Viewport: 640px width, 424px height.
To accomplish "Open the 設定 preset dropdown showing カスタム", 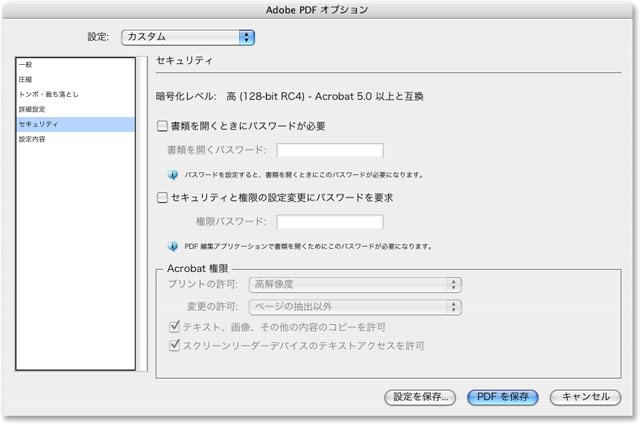I will [x=188, y=37].
